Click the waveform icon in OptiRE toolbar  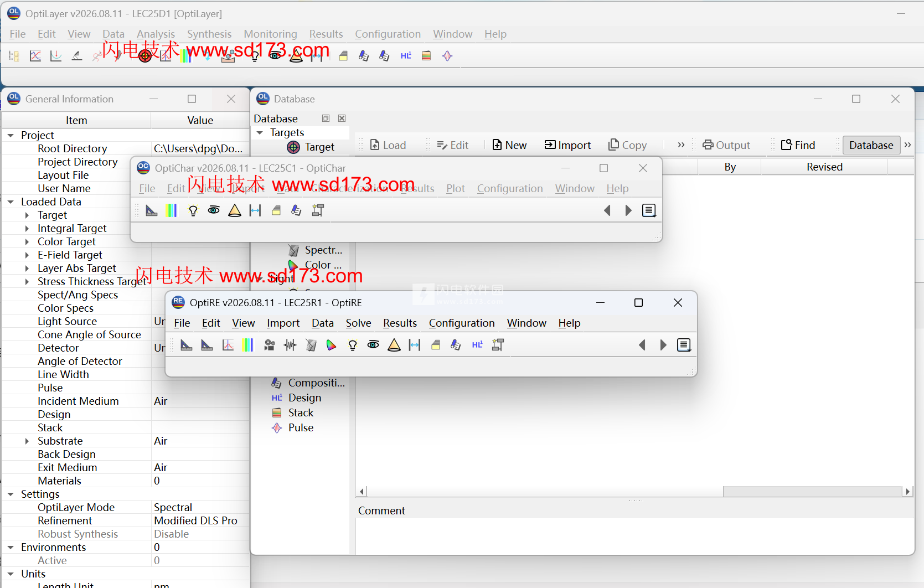(290, 345)
